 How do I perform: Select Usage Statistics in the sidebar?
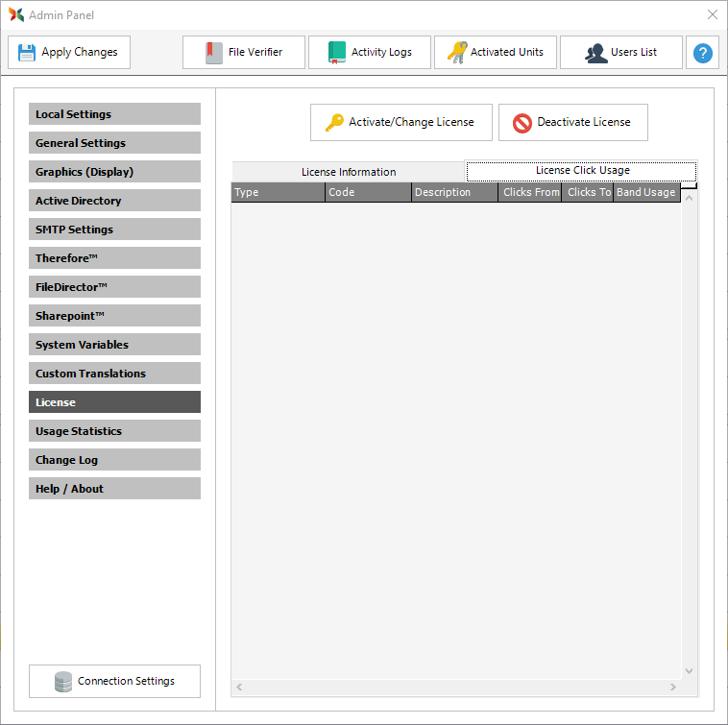(x=114, y=431)
